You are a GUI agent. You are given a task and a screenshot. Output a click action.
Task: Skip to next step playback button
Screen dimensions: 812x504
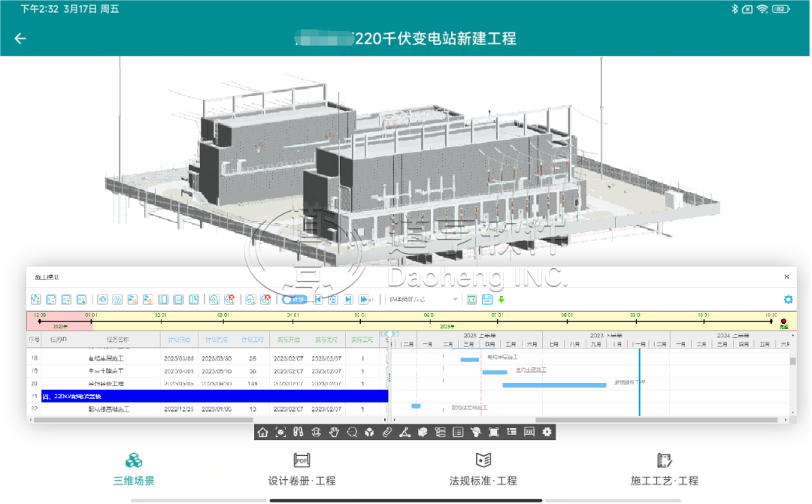tap(348, 299)
